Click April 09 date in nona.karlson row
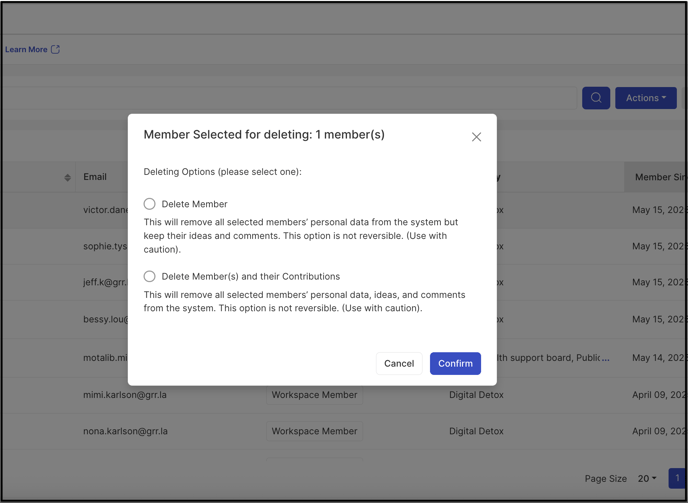This screenshot has width=688, height=503. 658,431
